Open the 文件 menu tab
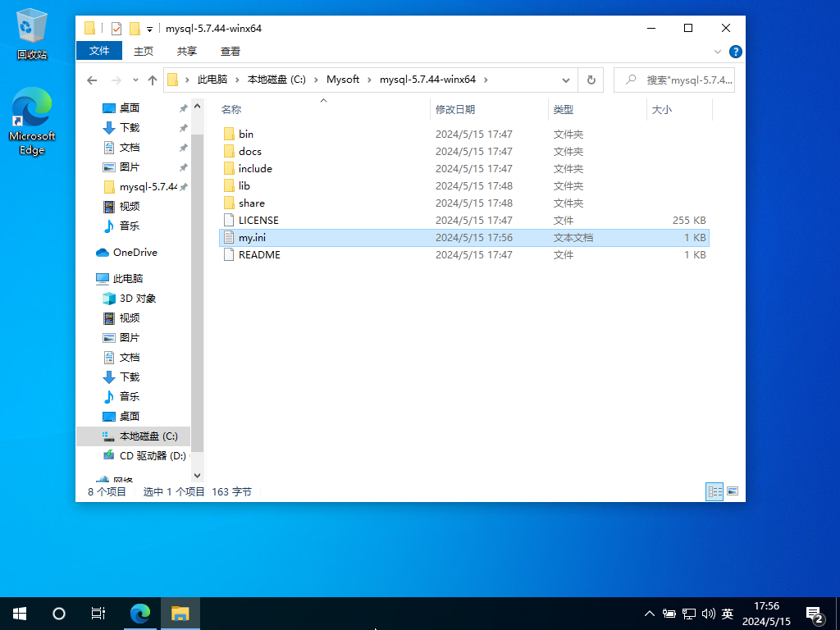This screenshot has width=840, height=630. tap(99, 51)
